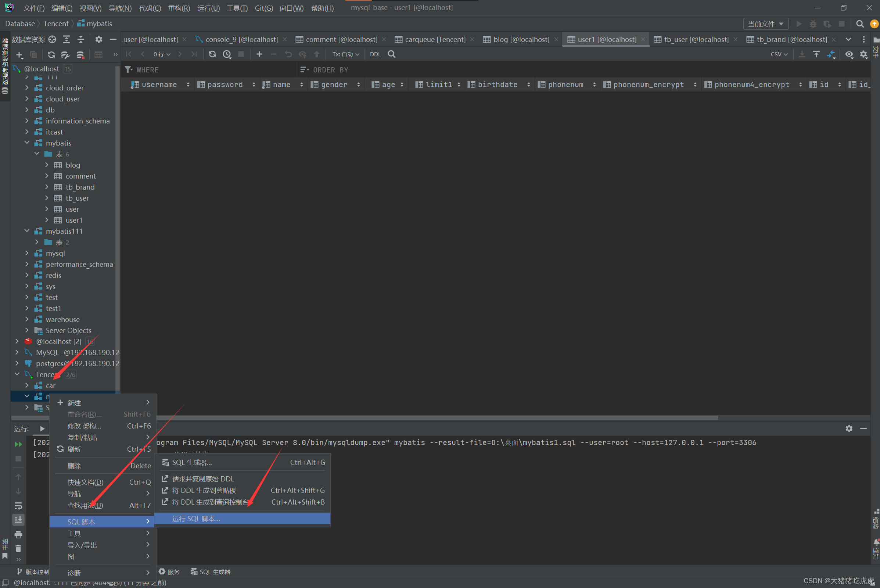Select the performance_schema node in tree

tap(79, 264)
